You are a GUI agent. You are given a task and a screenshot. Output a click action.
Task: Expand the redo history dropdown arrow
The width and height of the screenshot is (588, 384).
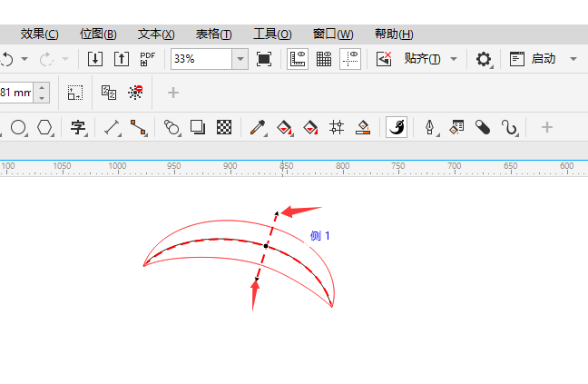(x=64, y=59)
